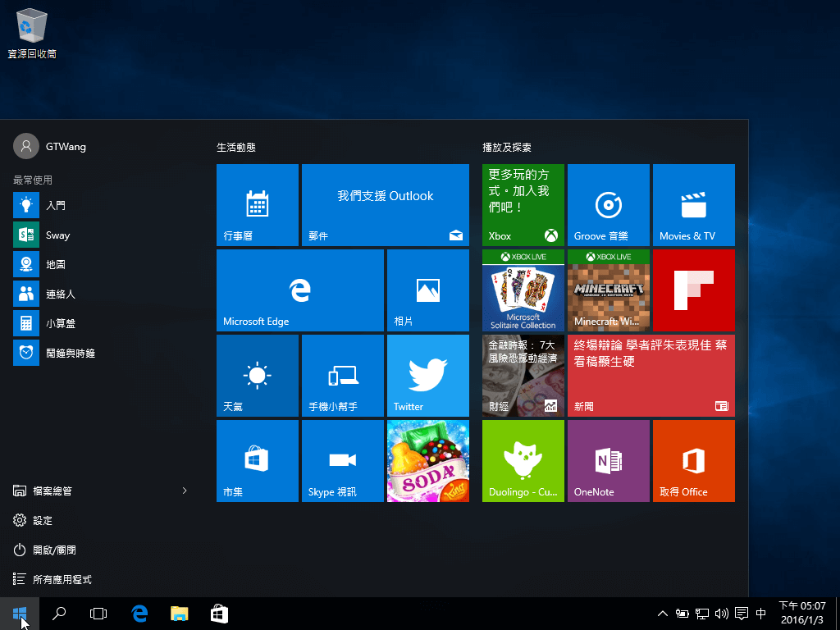Open Task View from the taskbar
This screenshot has height=630, width=840.
click(x=98, y=613)
